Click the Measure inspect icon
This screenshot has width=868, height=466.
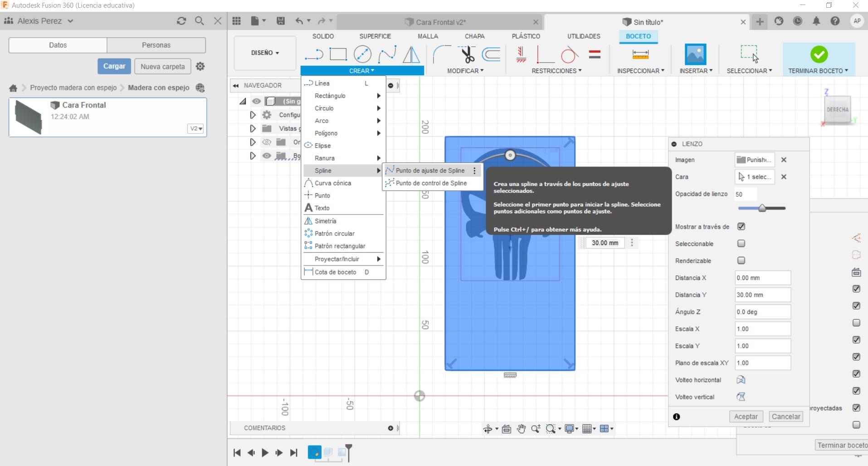[x=640, y=54]
